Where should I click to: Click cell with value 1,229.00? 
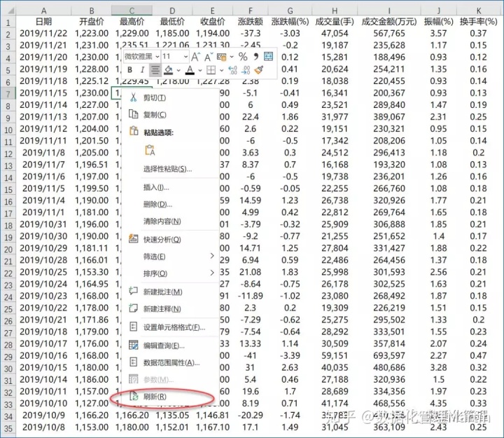[132, 34]
